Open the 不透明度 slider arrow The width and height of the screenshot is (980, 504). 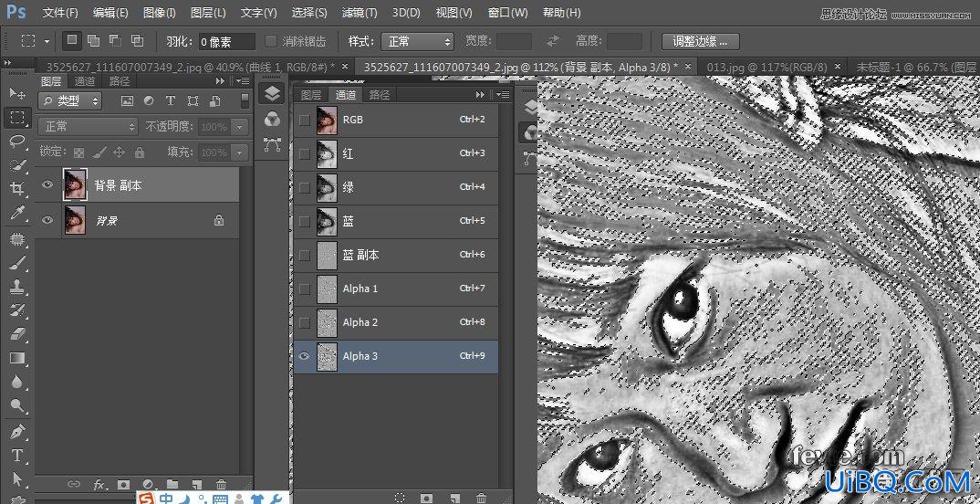241,127
